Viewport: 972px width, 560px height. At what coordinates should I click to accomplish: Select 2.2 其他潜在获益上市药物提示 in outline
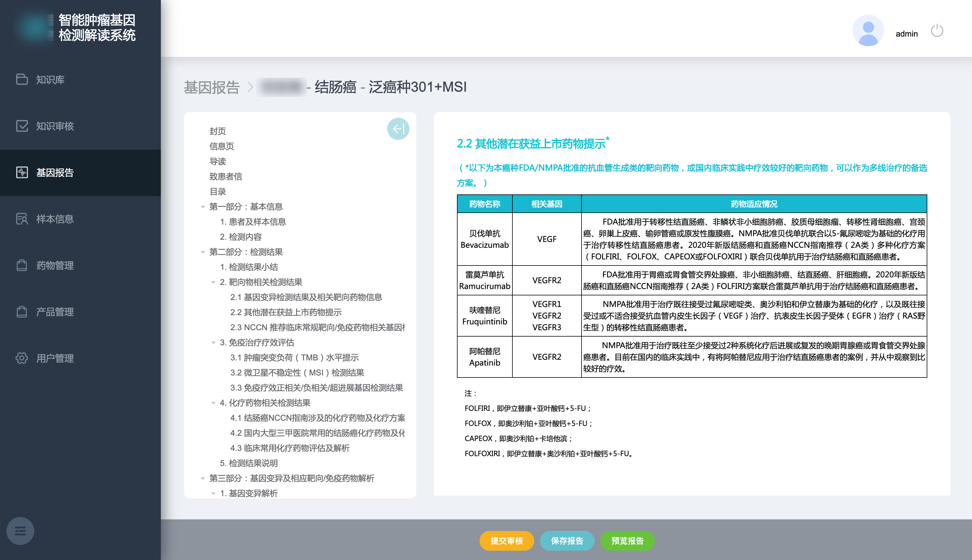[x=285, y=312]
